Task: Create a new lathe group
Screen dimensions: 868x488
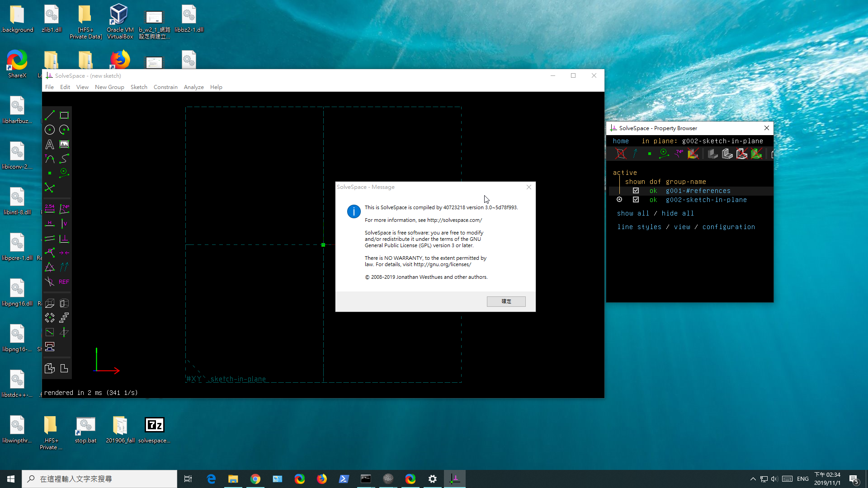Action: (64, 303)
